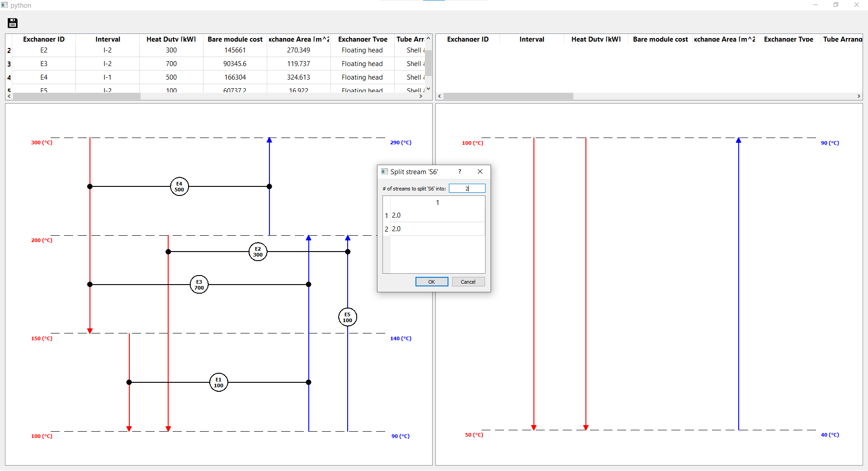Click the Exchanger ID column header in the left table

pyautogui.click(x=44, y=39)
